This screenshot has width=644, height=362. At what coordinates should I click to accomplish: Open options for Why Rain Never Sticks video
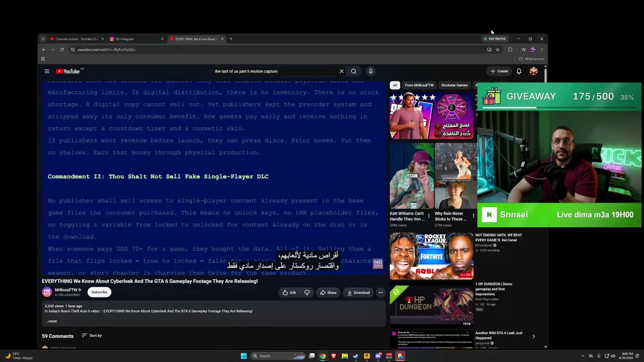pos(473,216)
